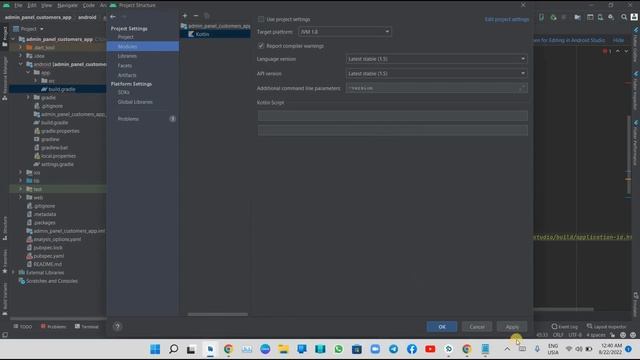Select Modules under Project Settings
The width and height of the screenshot is (640, 360).
coord(142,47)
